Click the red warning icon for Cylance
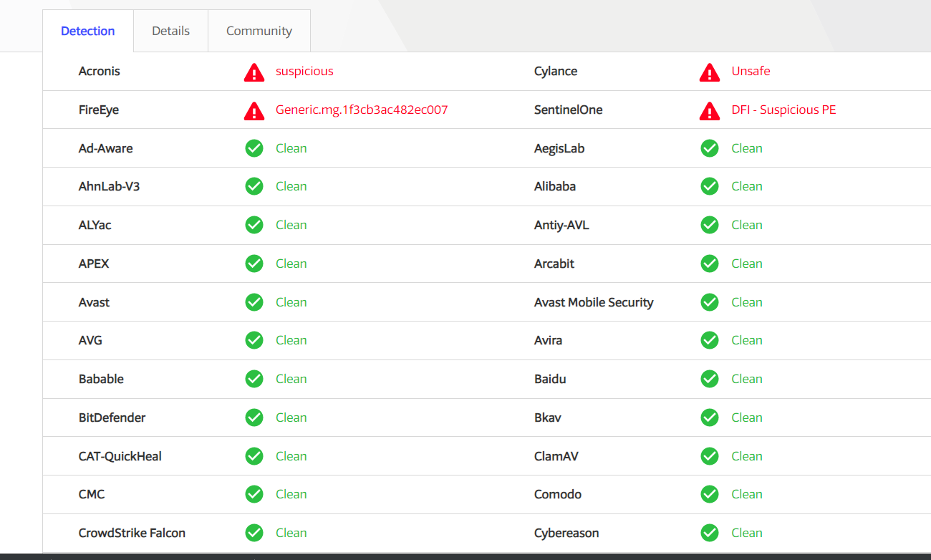Screen dimensions: 931x560 pos(710,72)
